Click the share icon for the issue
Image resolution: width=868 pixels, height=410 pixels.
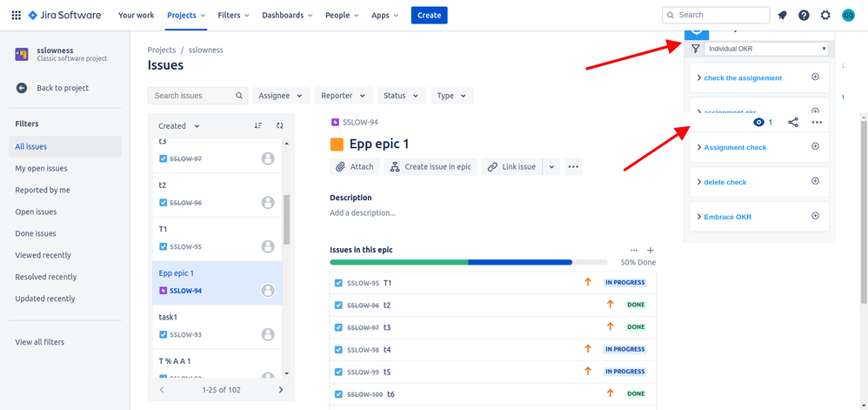tap(792, 123)
